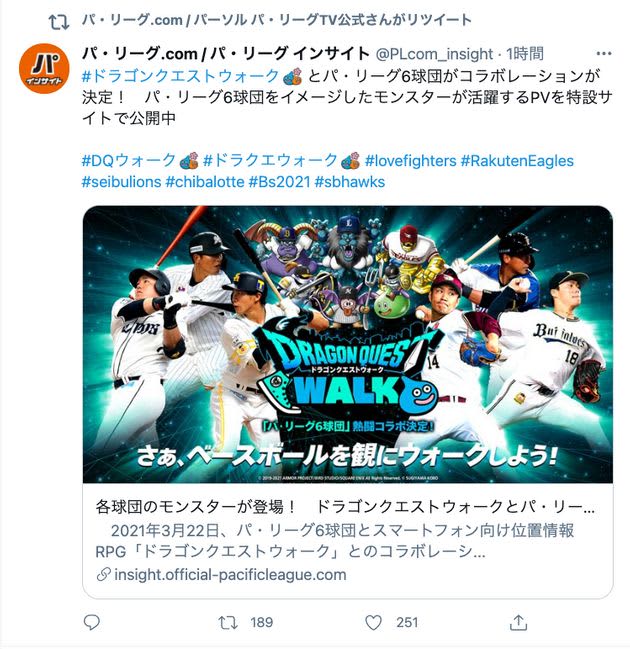The height and width of the screenshot is (649, 630).
Task: Click the retweeted-by arrows icon at top
Action: pyautogui.click(x=59, y=21)
